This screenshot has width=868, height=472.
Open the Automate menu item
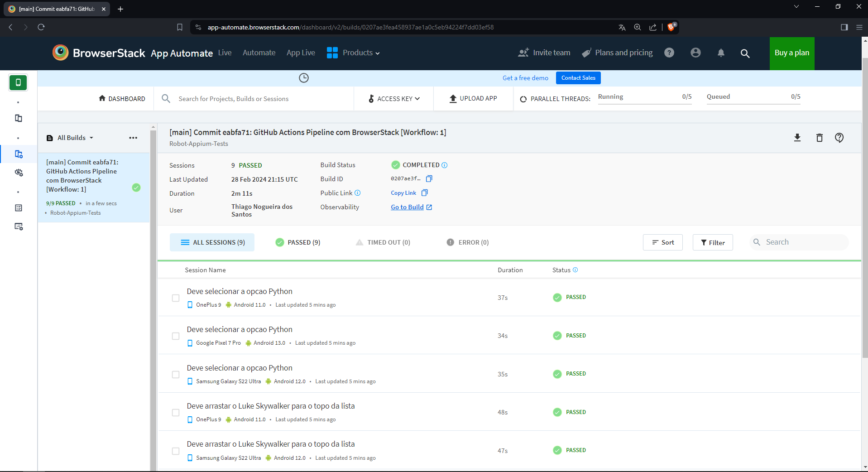[259, 53]
